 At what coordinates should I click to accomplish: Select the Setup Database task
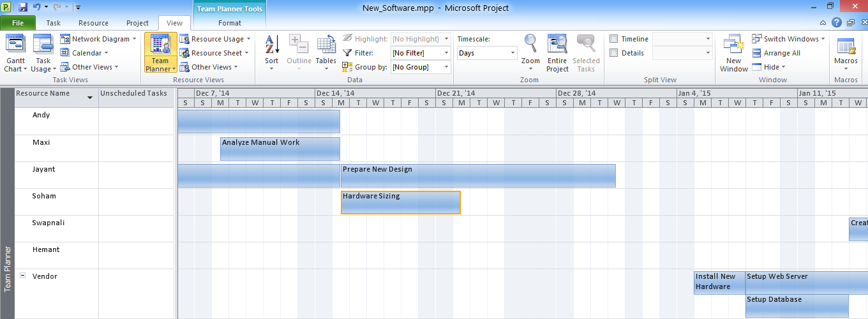797,306
